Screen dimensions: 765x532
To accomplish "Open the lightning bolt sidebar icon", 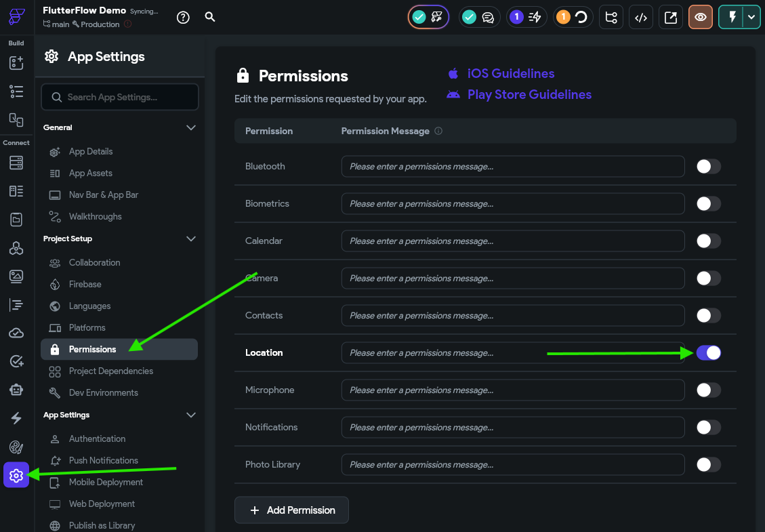I will click(16, 418).
